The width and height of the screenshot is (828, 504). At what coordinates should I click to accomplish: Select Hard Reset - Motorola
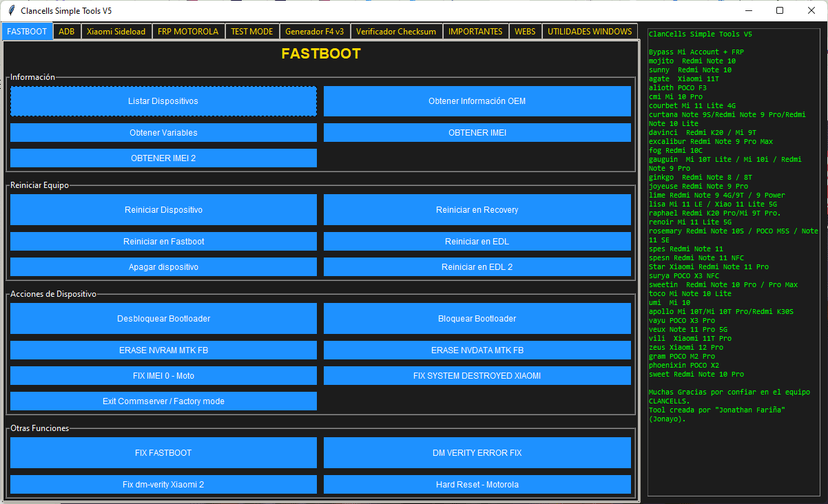tap(477, 484)
